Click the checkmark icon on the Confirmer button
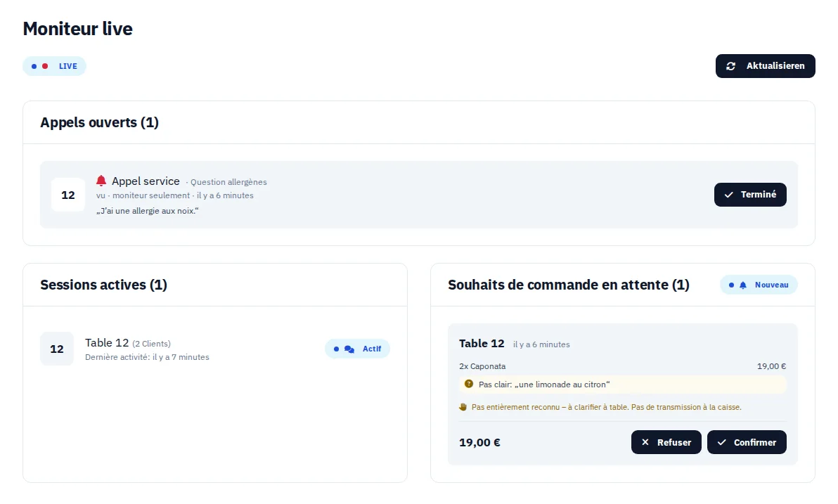Screen dimensions: 838x504 tap(721, 442)
